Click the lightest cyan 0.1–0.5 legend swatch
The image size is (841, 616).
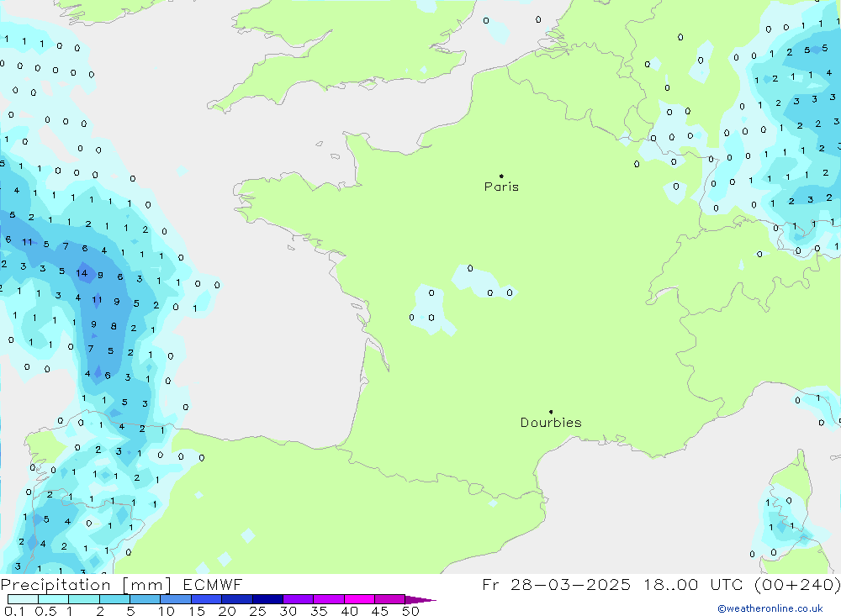click(23, 599)
